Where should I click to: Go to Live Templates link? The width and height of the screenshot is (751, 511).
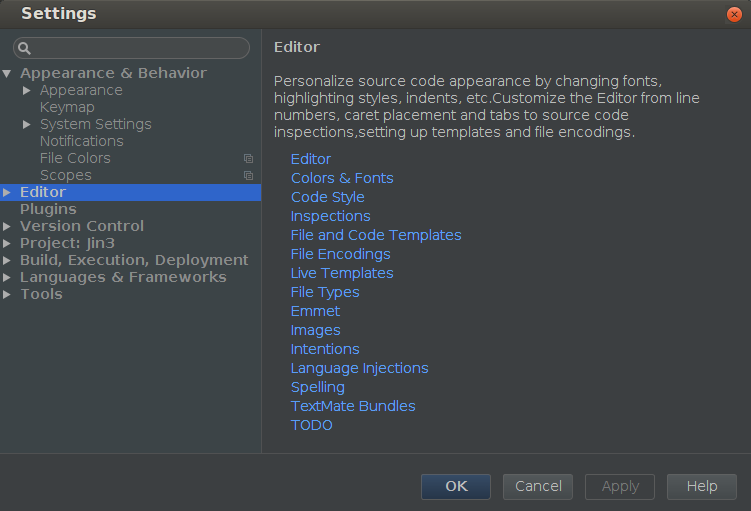[342, 273]
